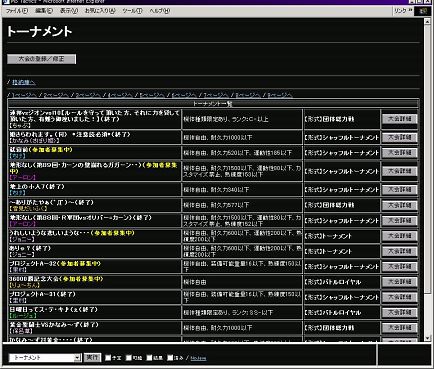The height and width of the screenshot is (369, 434).
Task: Click the プロジェクトA-32 tournament name
Action: point(33,263)
